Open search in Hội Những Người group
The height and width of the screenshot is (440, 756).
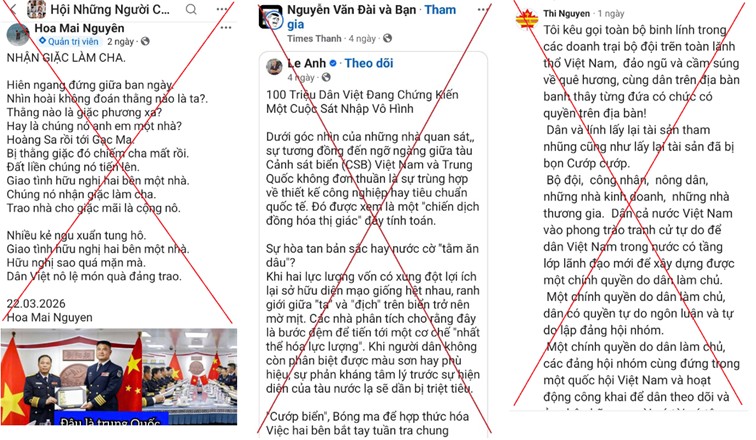191,9
